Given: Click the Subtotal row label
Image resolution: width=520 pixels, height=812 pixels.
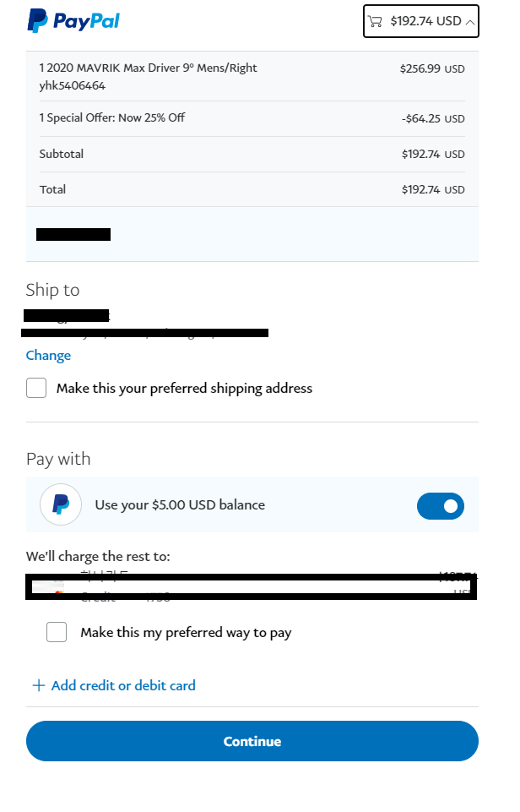Looking at the screenshot, I should pos(62,154).
